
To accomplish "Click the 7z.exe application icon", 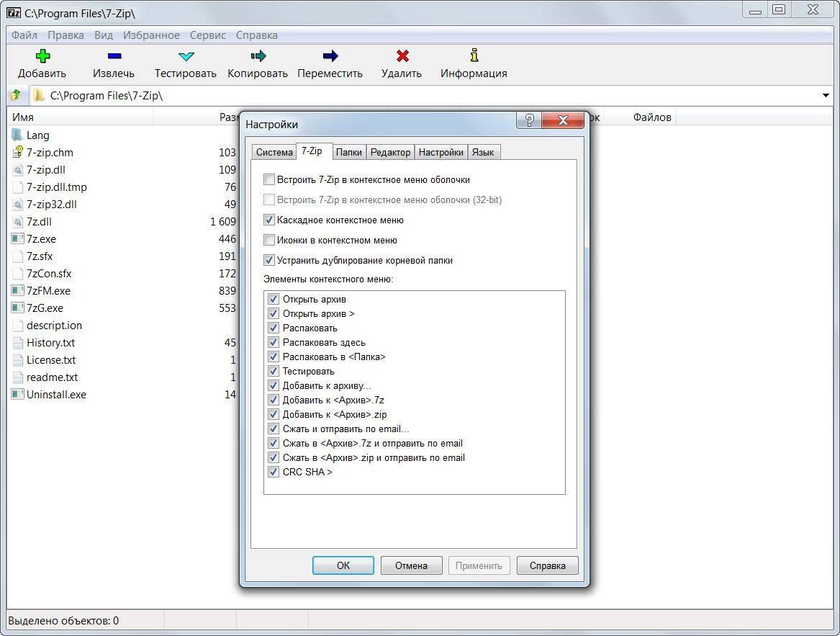I will (x=17, y=238).
